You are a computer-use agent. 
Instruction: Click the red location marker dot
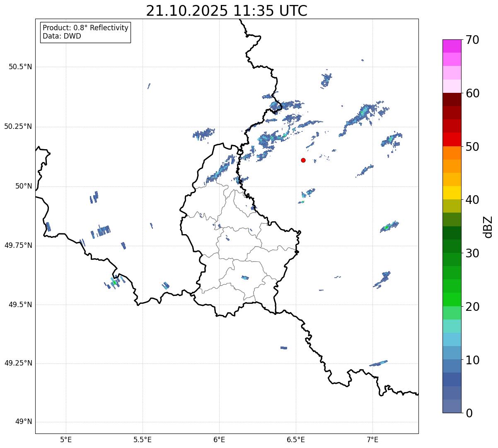point(303,160)
